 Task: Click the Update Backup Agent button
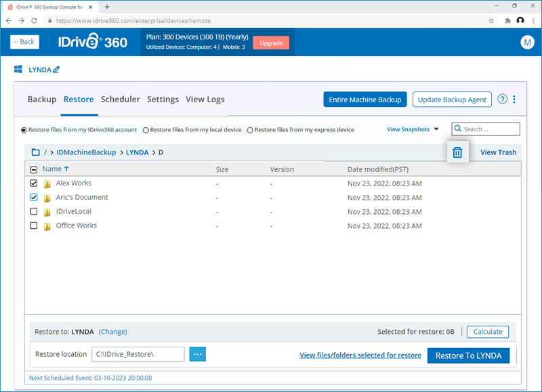click(x=452, y=100)
